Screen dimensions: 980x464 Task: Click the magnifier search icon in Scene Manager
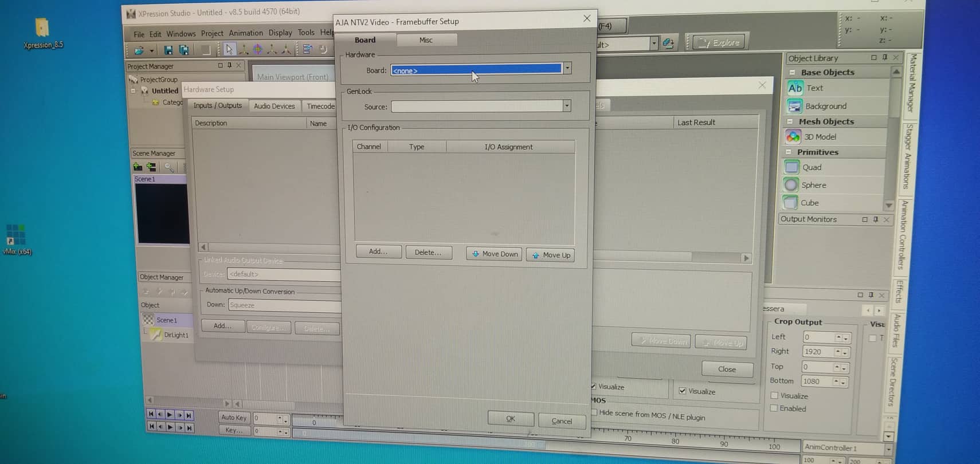point(169,167)
